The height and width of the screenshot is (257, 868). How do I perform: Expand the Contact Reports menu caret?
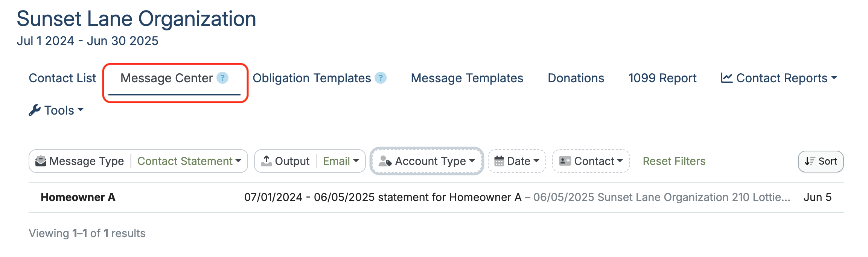[834, 78]
